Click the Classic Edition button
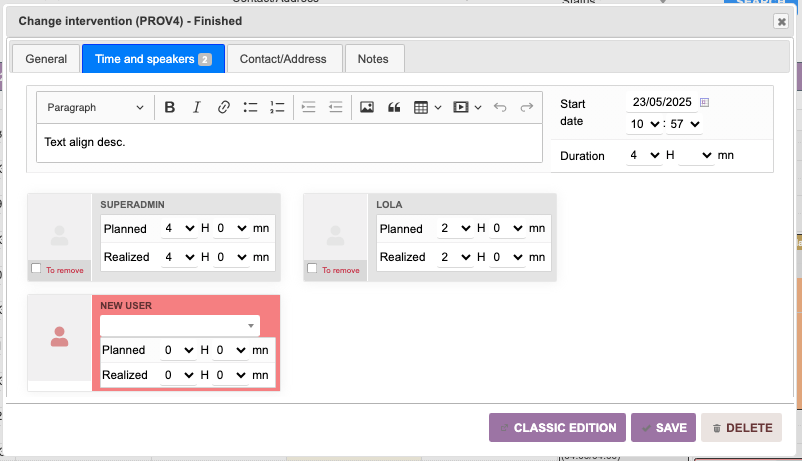The height and width of the screenshot is (461, 802). [x=557, y=428]
